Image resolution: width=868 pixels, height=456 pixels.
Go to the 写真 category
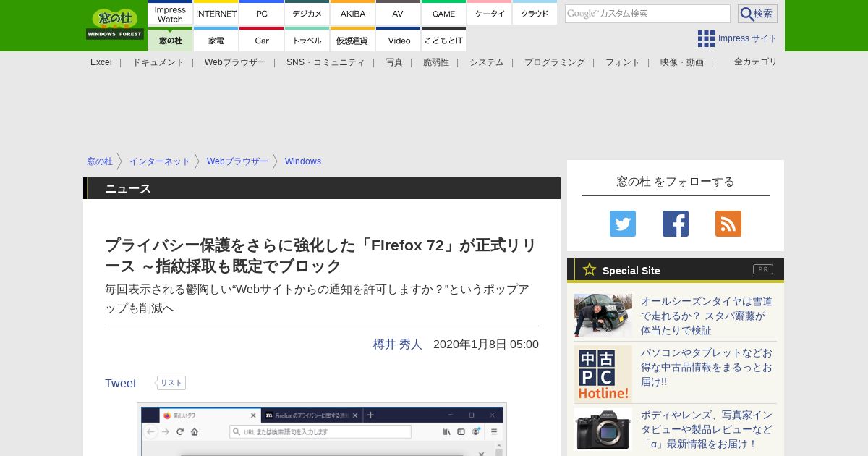[x=394, y=62]
